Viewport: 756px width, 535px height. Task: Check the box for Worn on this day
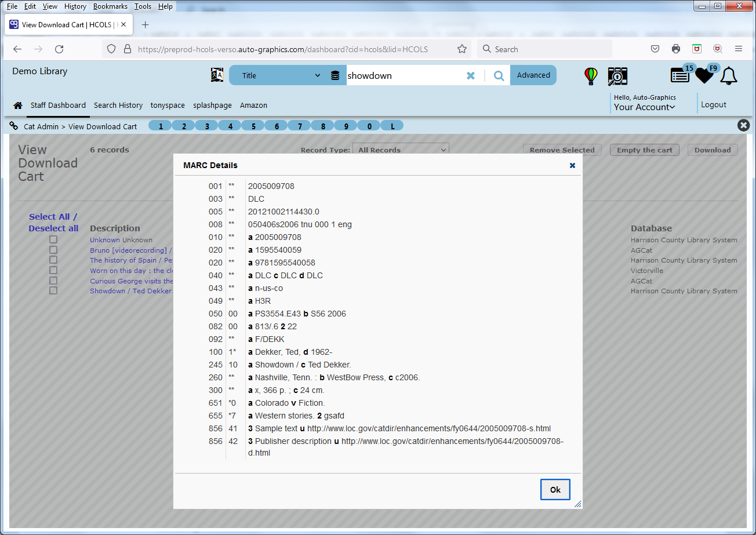53,270
